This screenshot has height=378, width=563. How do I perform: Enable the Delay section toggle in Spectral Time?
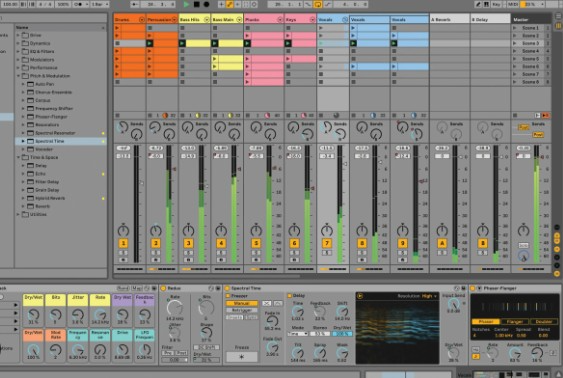pos(289,296)
